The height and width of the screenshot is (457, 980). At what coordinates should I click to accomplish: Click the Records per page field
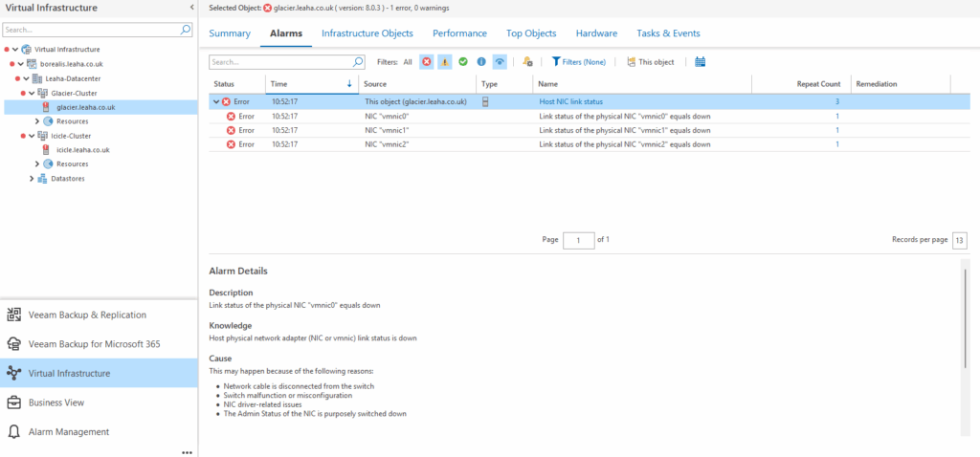tap(959, 240)
